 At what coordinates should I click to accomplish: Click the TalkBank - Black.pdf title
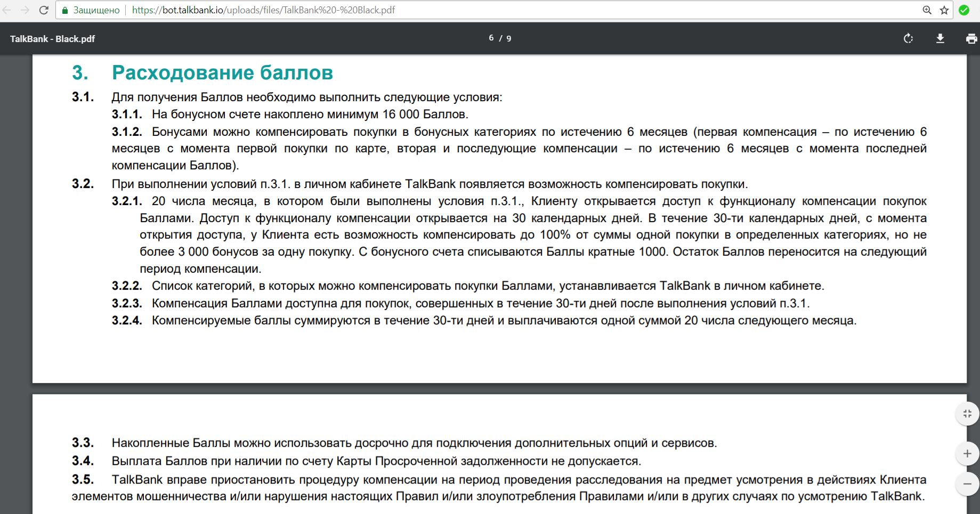pos(52,39)
